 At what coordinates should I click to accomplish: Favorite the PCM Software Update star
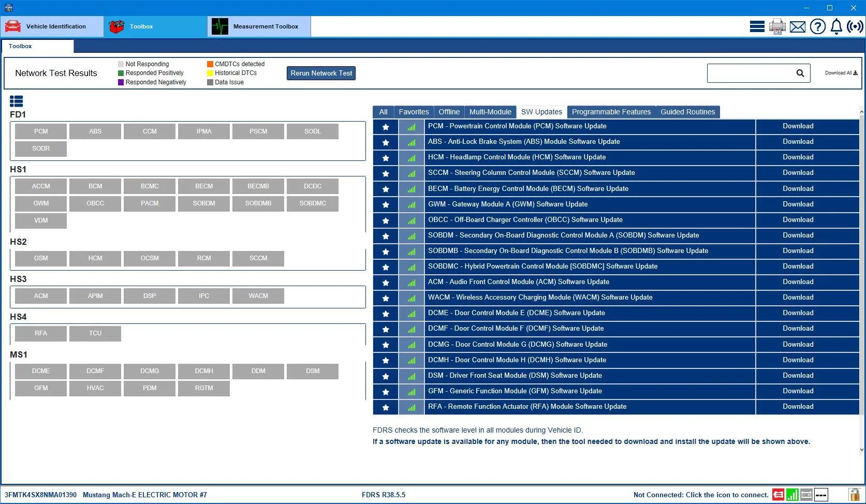pyautogui.click(x=386, y=127)
